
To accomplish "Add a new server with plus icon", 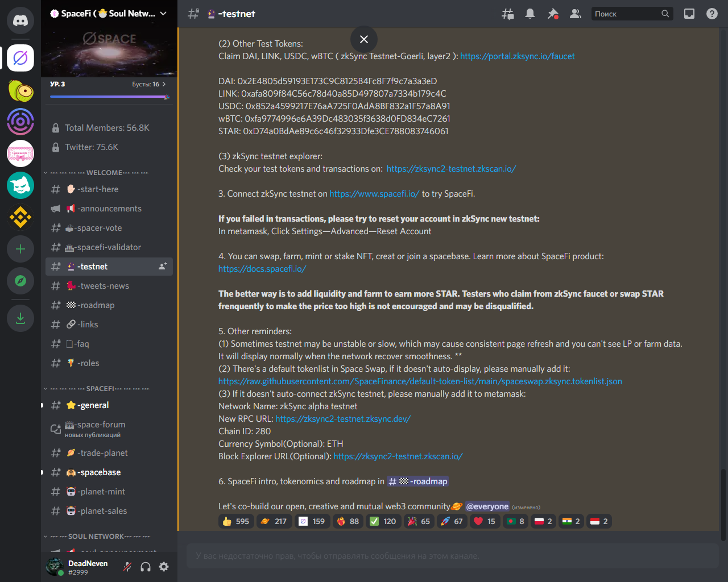I will click(20, 249).
